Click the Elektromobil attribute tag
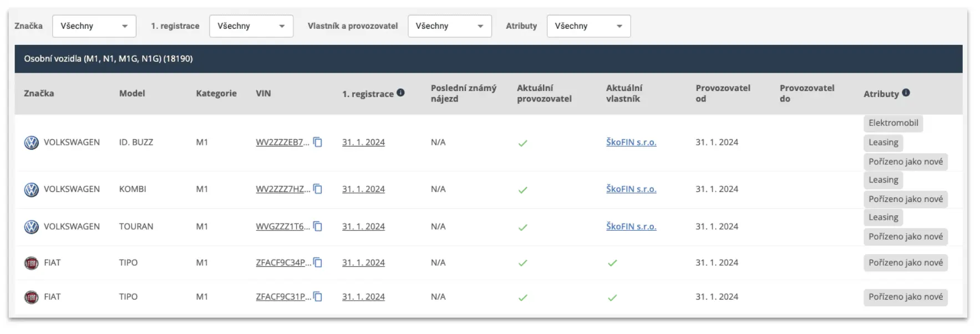 (893, 123)
